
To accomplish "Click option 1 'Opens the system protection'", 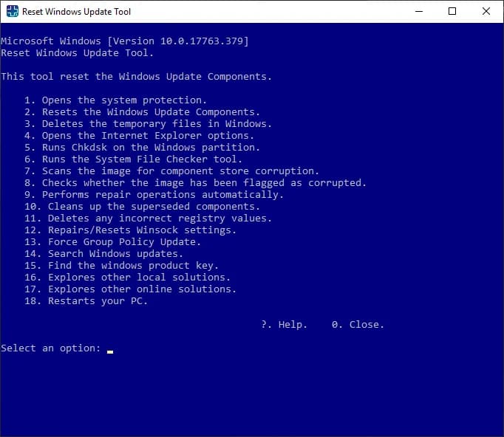I will pos(116,100).
